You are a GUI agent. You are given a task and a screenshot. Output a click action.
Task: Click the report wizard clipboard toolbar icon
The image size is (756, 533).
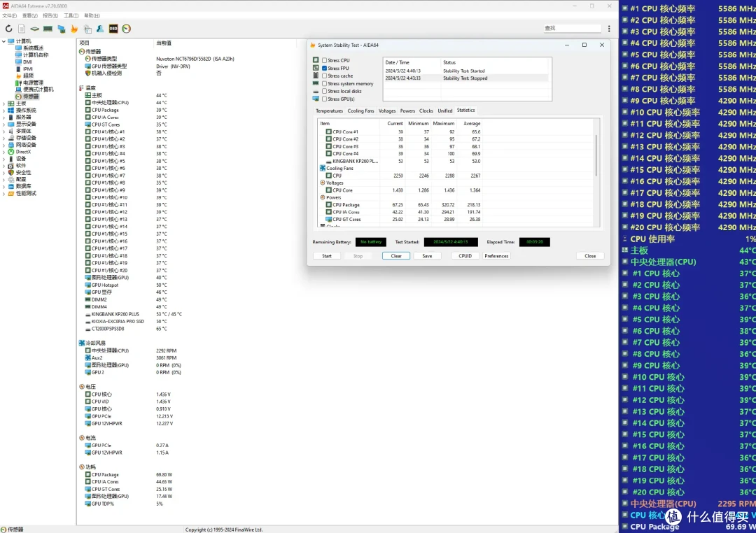[87, 29]
